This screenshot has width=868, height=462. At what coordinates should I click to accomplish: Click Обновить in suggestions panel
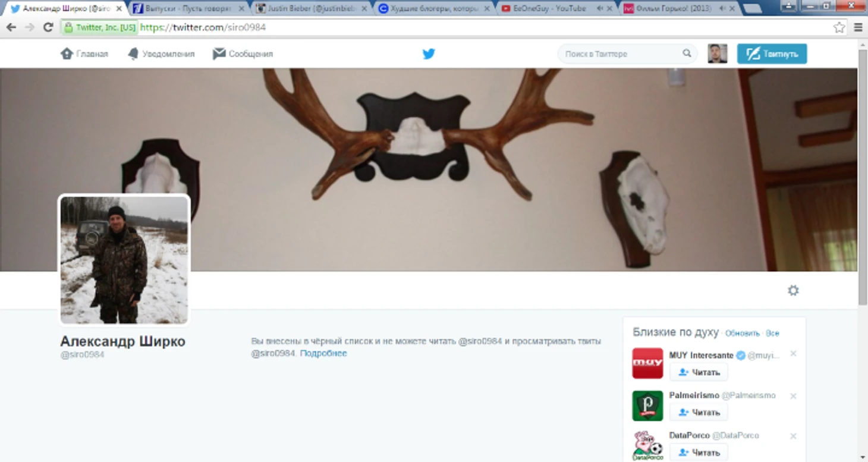click(742, 334)
